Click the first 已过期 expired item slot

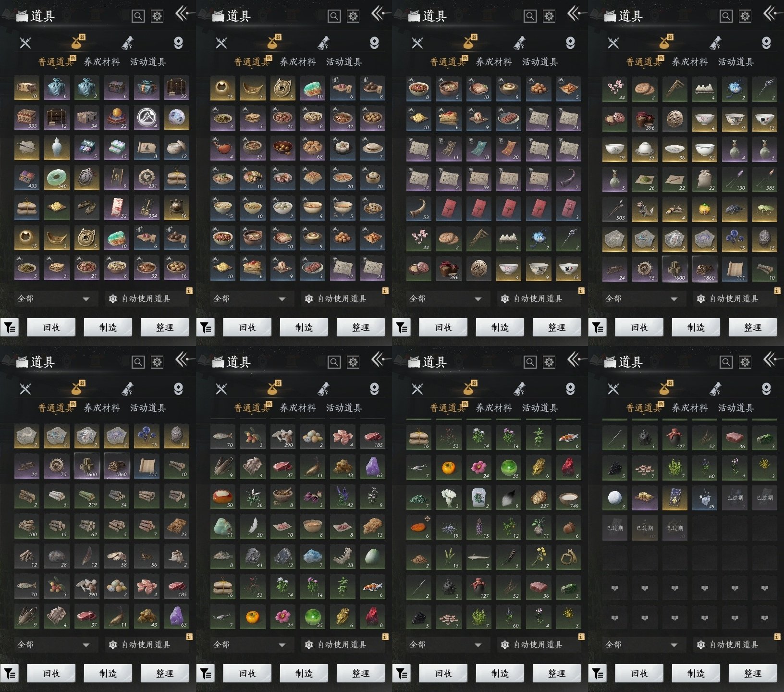[x=735, y=498]
